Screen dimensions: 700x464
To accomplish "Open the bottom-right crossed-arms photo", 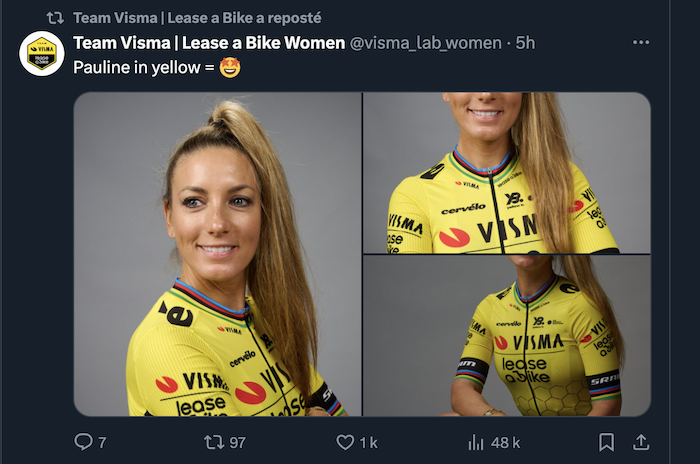I will tap(506, 336).
